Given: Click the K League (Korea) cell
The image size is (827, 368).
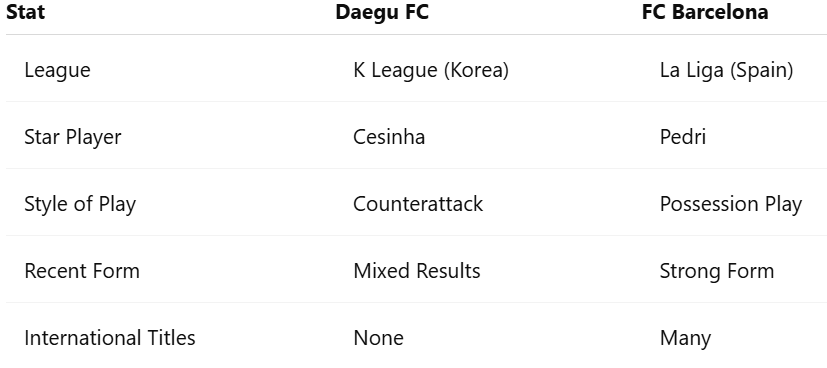Looking at the screenshot, I should 431,70.
